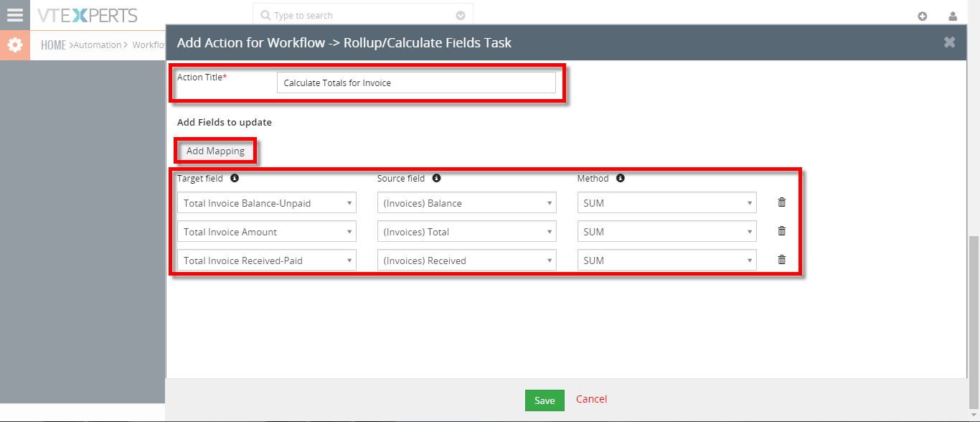
Task: Delete the Total Invoice Received-Paid mapping
Action: 782,260
